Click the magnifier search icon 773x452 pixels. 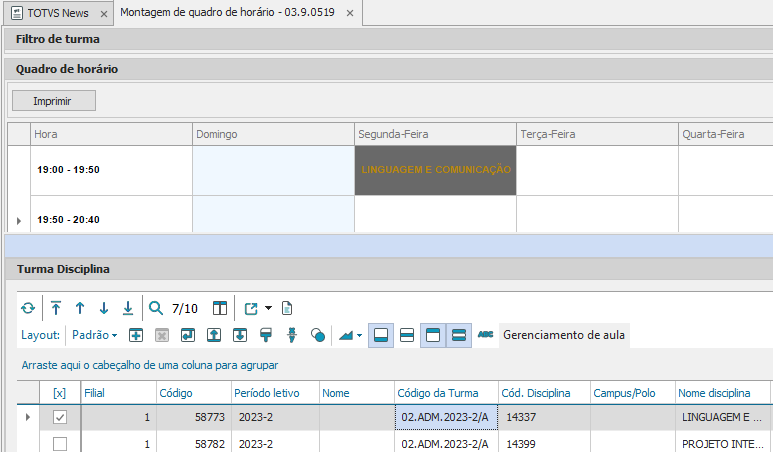coord(156,308)
